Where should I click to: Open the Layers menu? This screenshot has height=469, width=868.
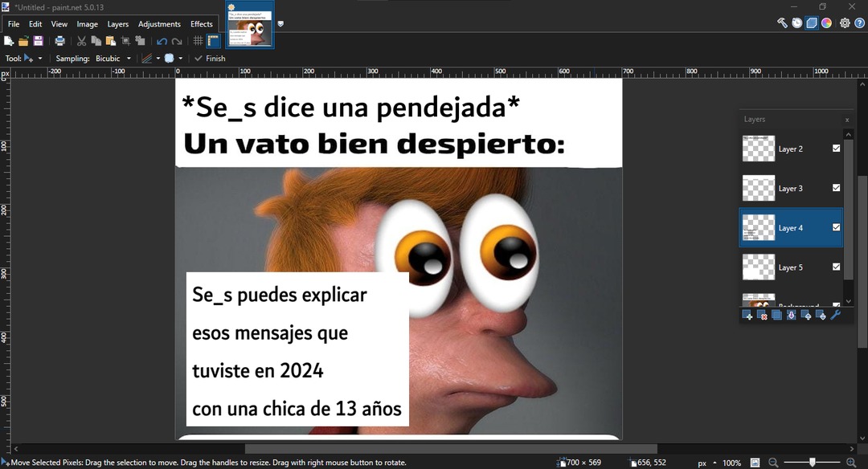118,24
